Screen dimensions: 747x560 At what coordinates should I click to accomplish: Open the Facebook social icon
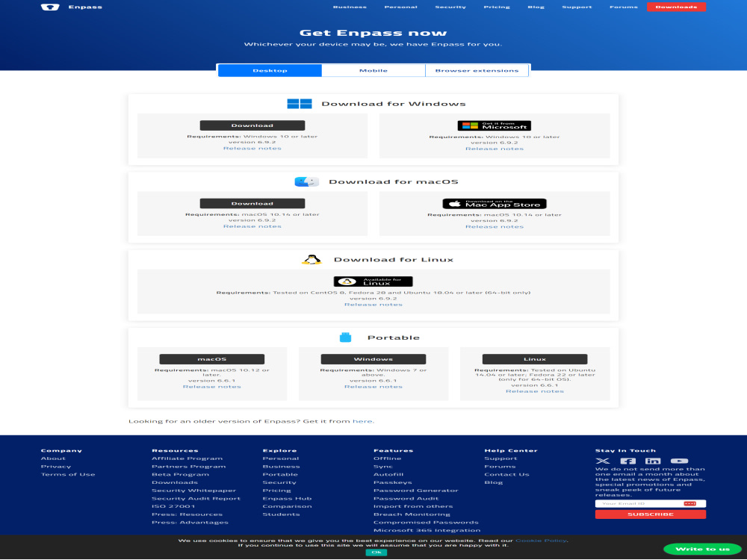point(628,461)
